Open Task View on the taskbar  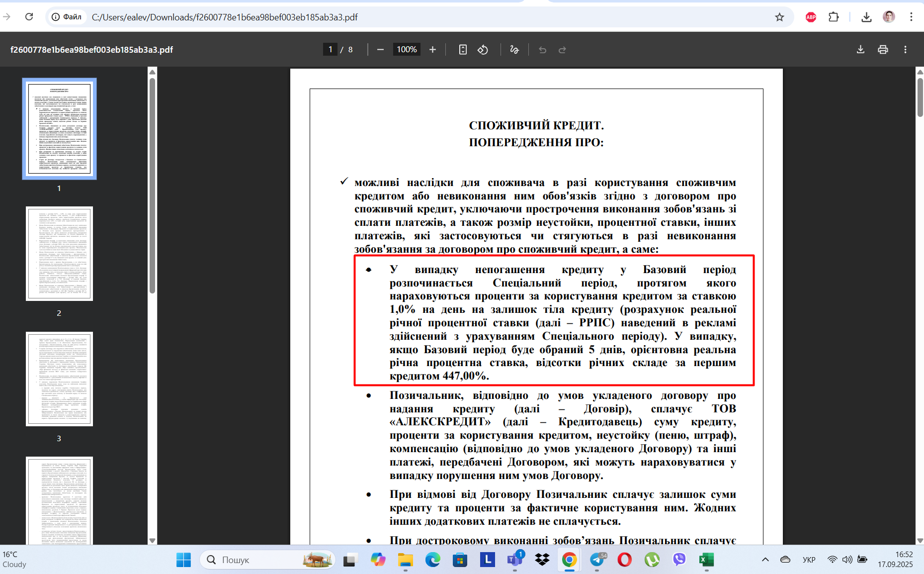point(351,560)
